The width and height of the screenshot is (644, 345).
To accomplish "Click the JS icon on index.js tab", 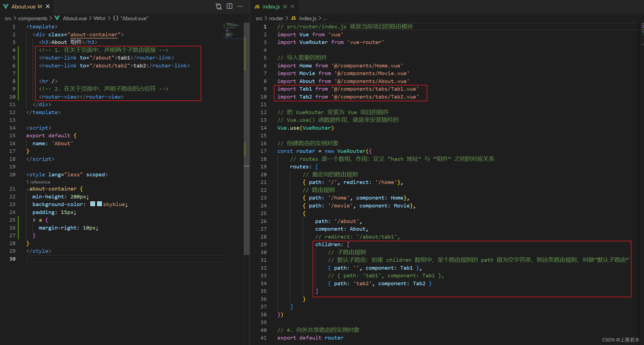I will pyautogui.click(x=257, y=6).
